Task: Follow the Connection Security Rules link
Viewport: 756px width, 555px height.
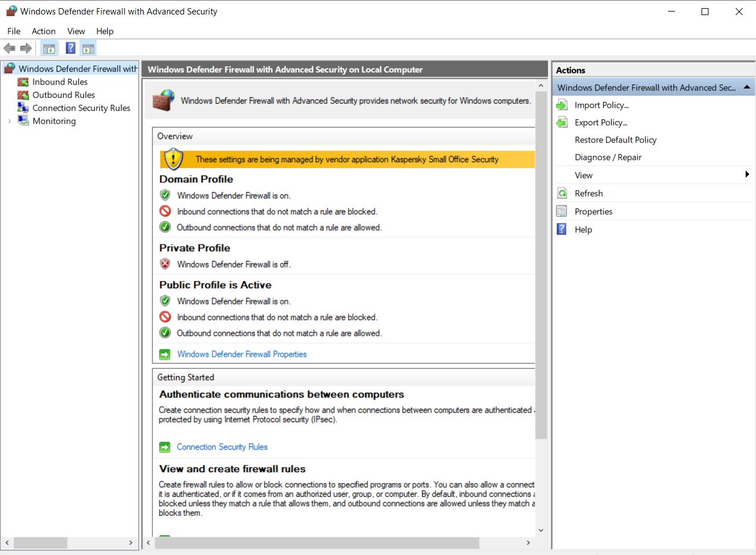Action: tap(222, 447)
